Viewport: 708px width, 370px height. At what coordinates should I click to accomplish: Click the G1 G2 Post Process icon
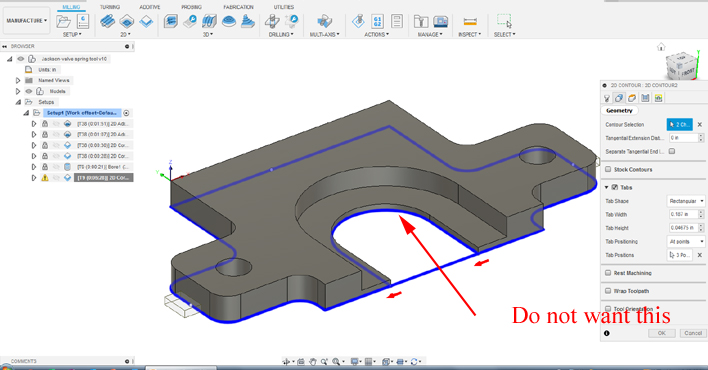coord(377,21)
